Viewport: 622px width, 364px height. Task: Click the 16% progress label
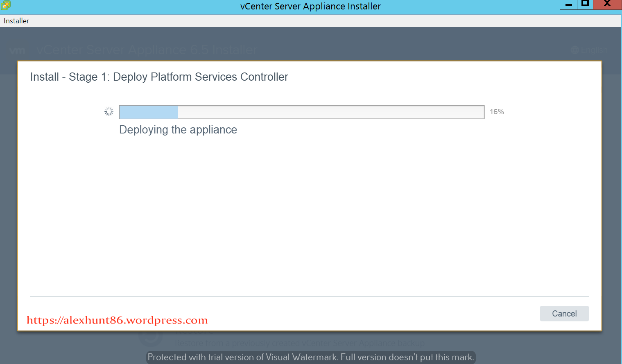pyautogui.click(x=496, y=111)
